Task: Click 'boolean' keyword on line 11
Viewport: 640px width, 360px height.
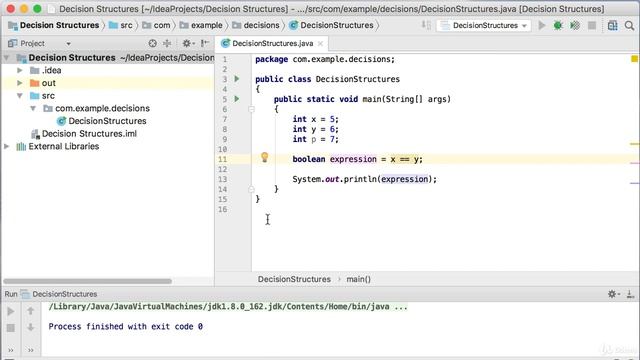Action: coord(309,159)
